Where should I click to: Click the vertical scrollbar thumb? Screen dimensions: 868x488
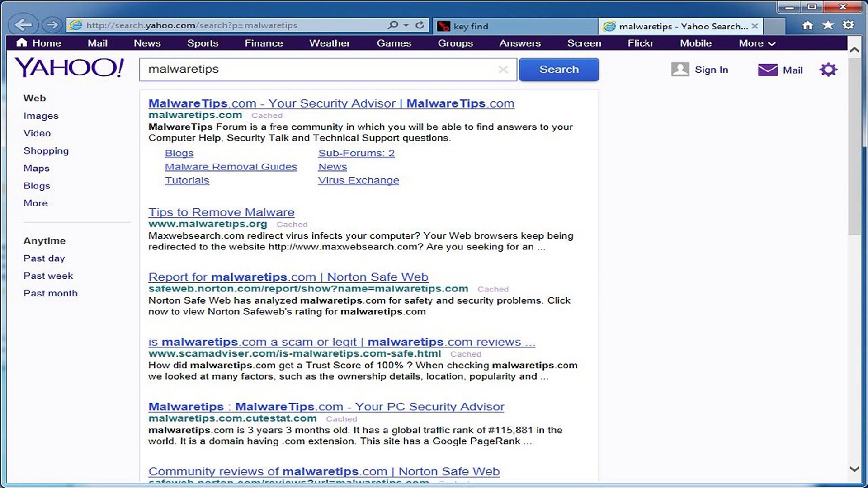click(854, 145)
